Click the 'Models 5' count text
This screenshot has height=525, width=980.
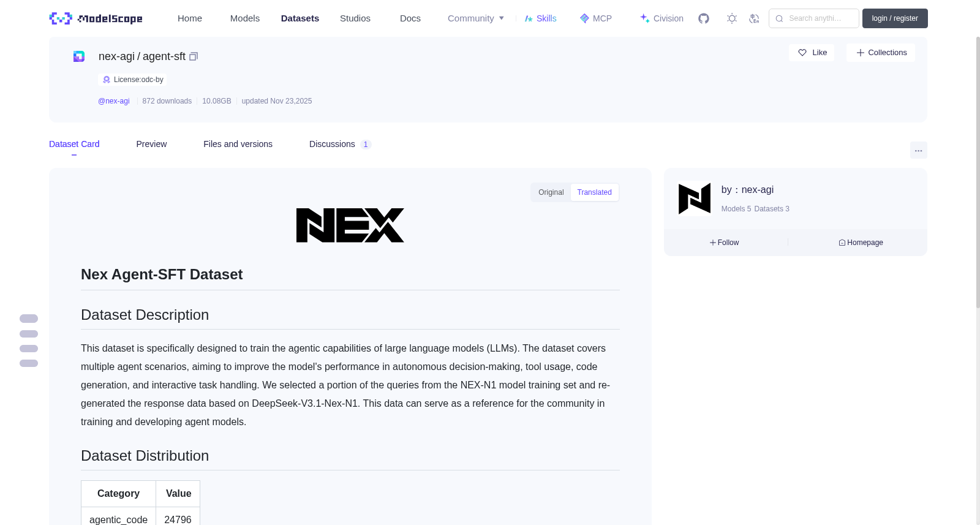coord(736,209)
